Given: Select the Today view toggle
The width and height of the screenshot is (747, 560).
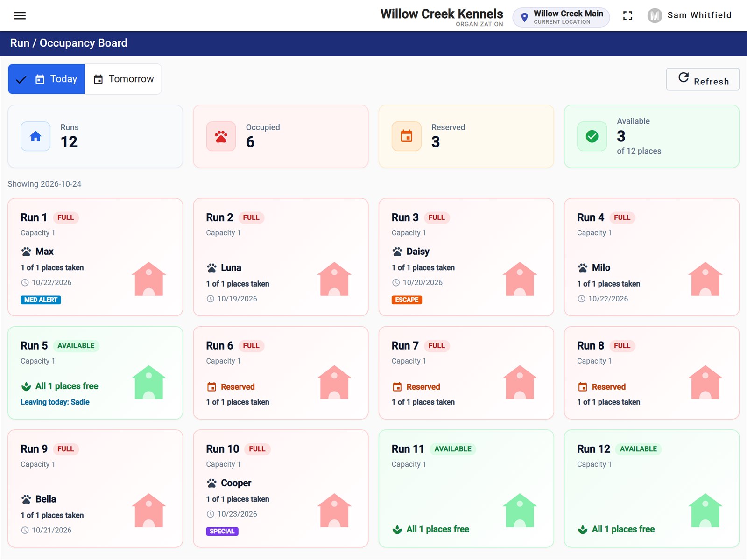Looking at the screenshot, I should [47, 79].
